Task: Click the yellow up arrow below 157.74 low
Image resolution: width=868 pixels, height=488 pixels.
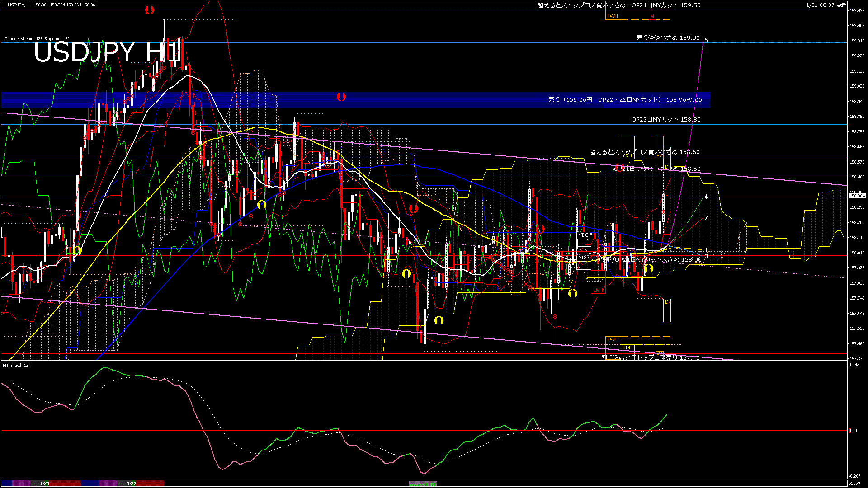Action: click(439, 320)
